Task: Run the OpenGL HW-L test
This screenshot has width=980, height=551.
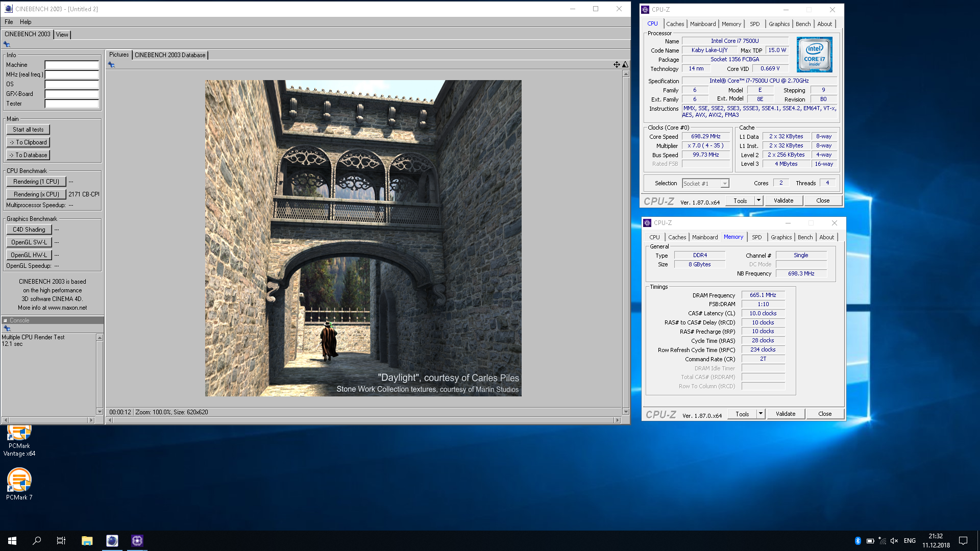Action: (x=29, y=255)
